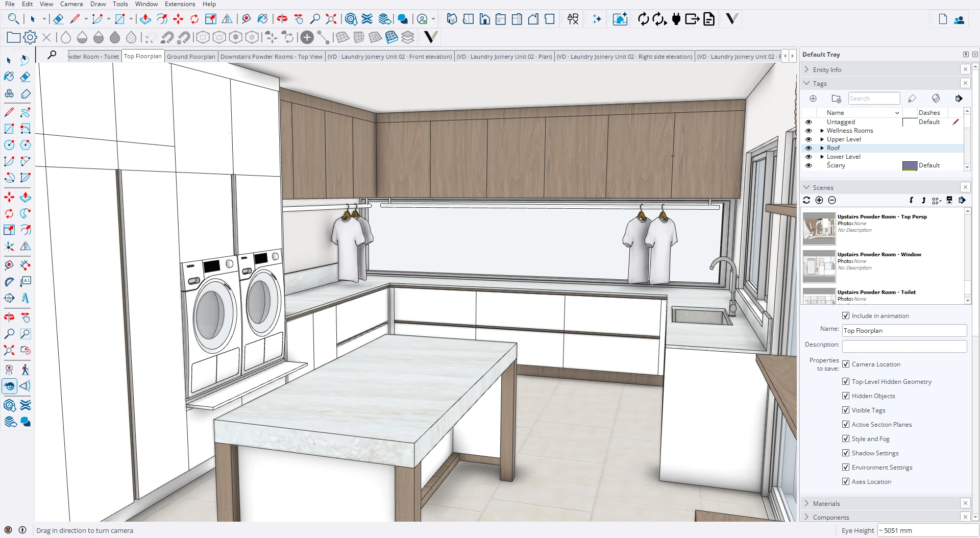Image resolution: width=980 pixels, height=538 pixels.
Task: Open the Extensions menu
Action: [x=180, y=4]
